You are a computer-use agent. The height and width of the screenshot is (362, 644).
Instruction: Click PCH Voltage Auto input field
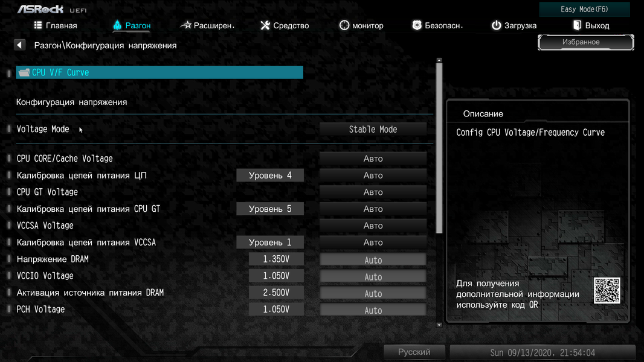pos(373,310)
